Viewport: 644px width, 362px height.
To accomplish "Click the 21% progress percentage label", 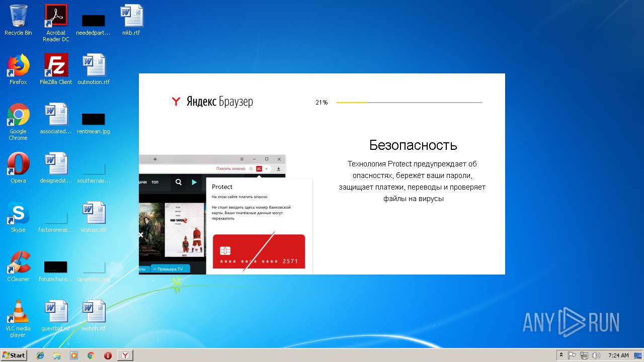I will point(321,103).
